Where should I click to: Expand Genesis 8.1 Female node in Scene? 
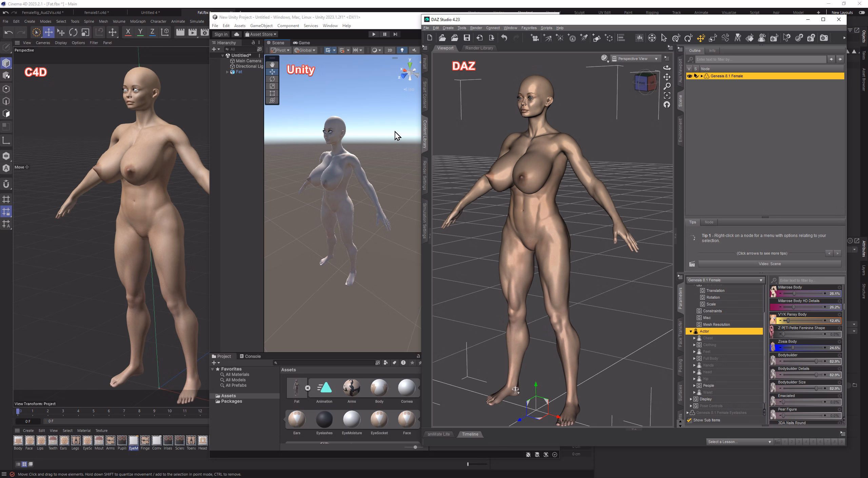pyautogui.click(x=702, y=76)
